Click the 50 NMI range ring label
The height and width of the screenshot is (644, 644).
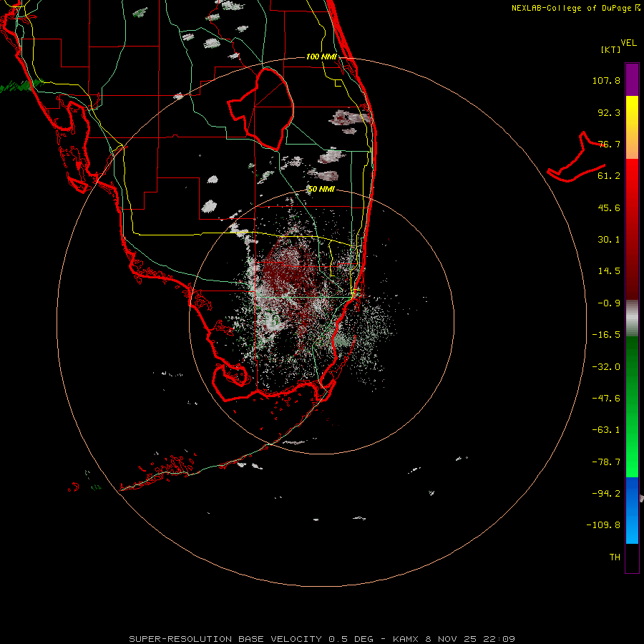tap(321, 190)
